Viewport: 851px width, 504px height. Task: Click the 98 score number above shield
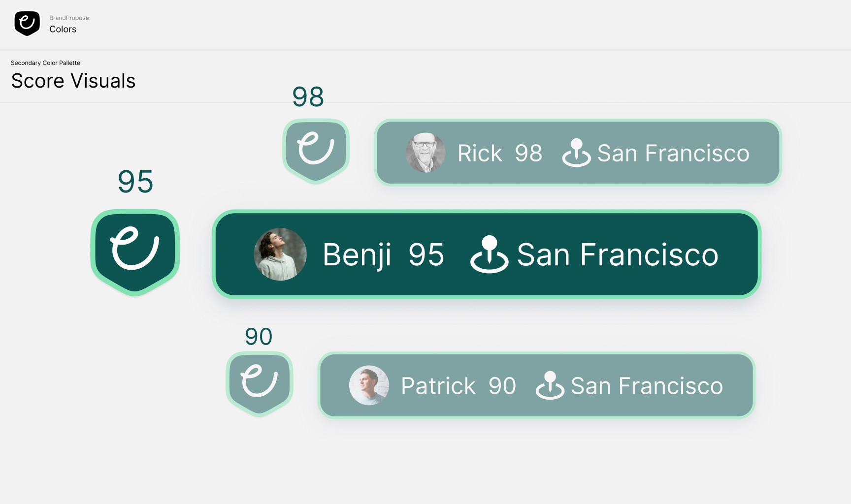pos(308,96)
